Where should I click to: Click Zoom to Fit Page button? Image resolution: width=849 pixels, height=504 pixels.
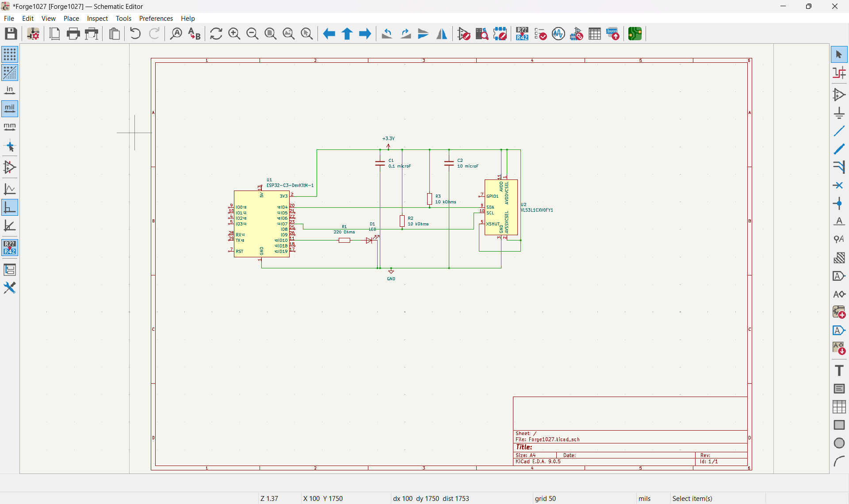(270, 34)
